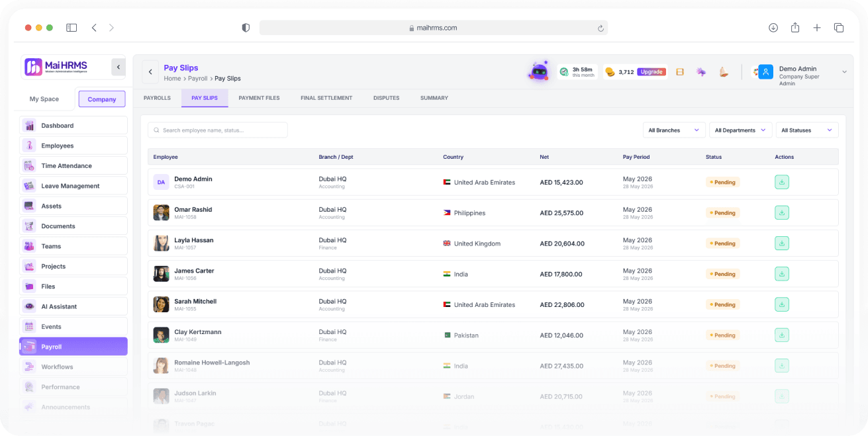Viewport: 868px width, 436px height.
Task: Open a new browser tab with plus
Action: coord(817,28)
